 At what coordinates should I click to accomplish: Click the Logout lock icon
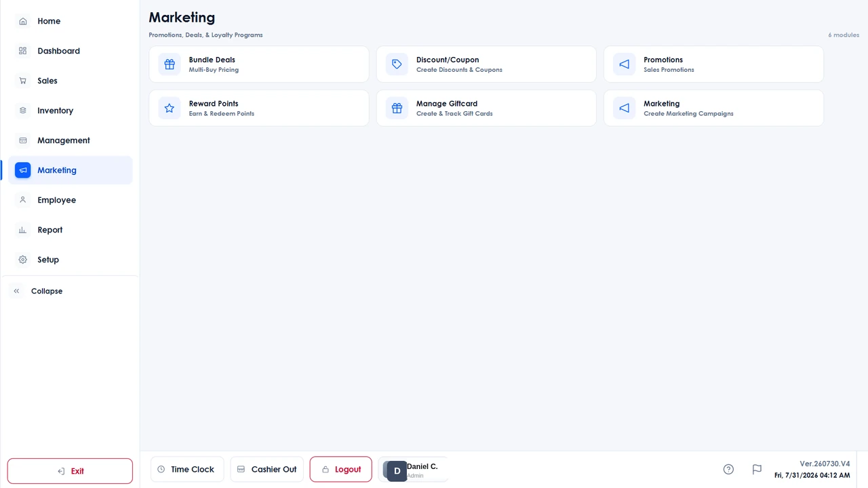[325, 469]
